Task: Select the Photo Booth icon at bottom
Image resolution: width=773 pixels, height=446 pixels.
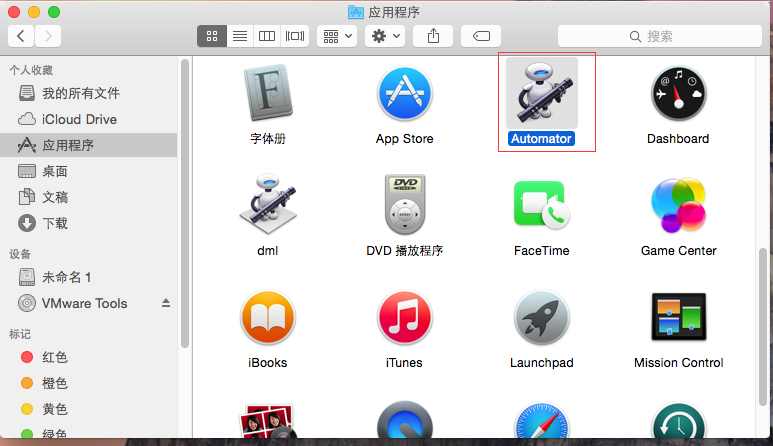Action: point(268,421)
